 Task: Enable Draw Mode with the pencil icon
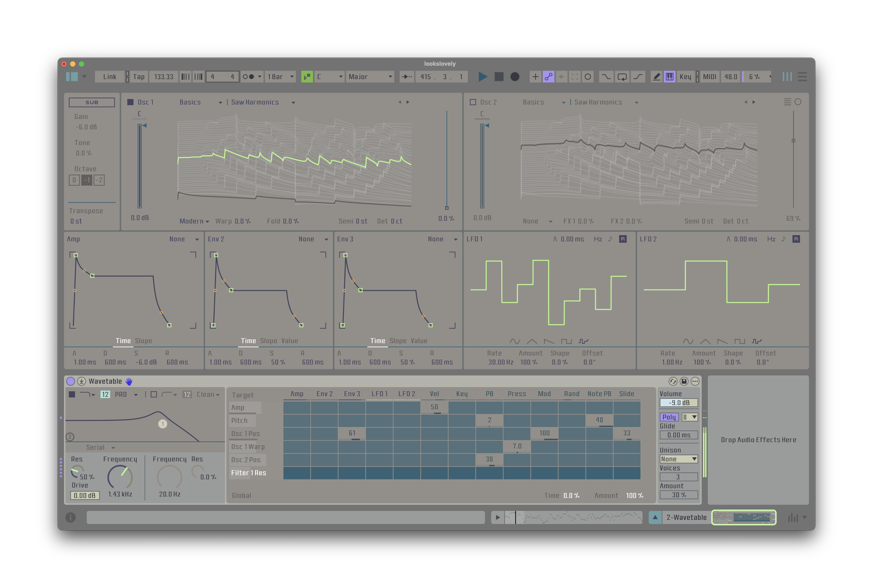657,76
